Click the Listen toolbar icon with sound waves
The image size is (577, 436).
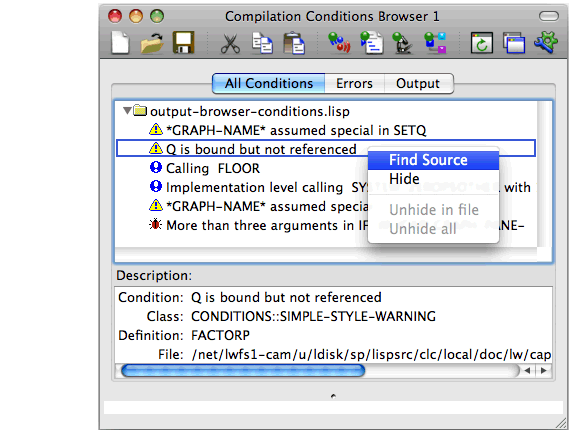click(x=339, y=42)
